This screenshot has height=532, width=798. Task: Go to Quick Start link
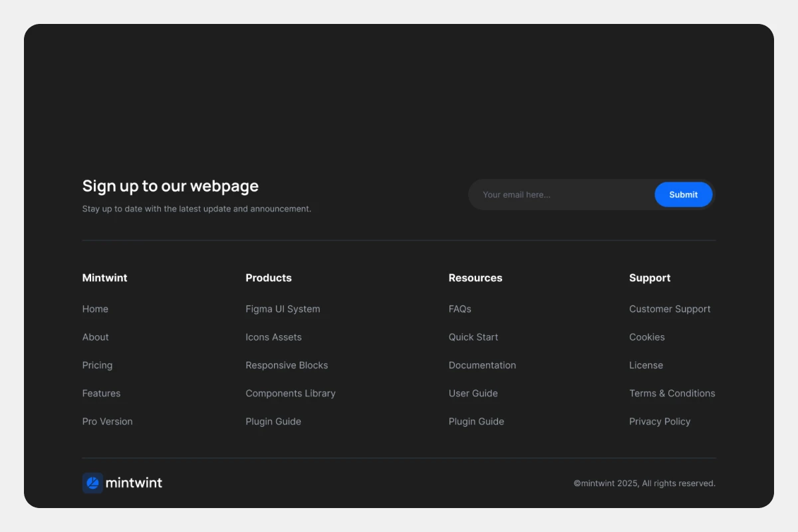pos(473,337)
